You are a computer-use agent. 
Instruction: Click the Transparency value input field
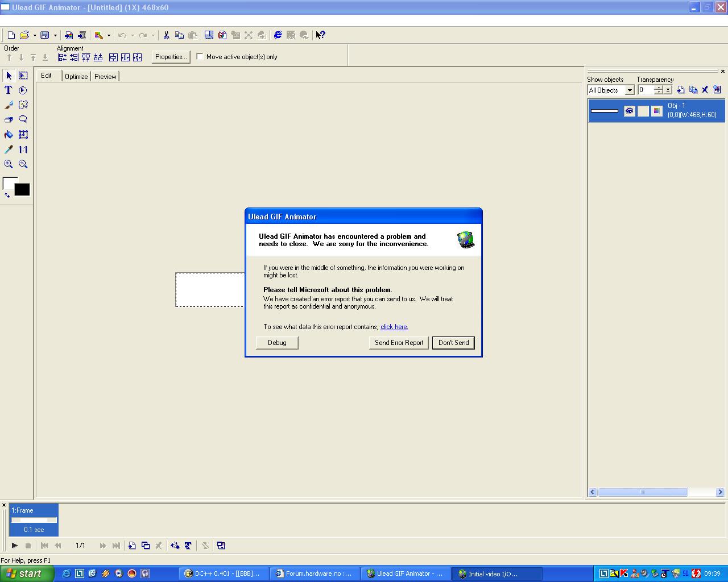(x=646, y=90)
